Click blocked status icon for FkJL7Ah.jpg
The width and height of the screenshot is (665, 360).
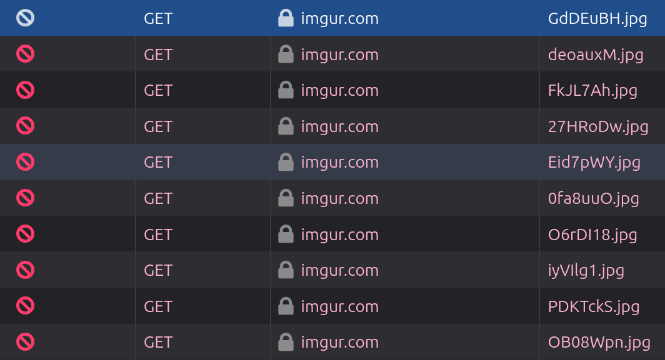point(25,90)
